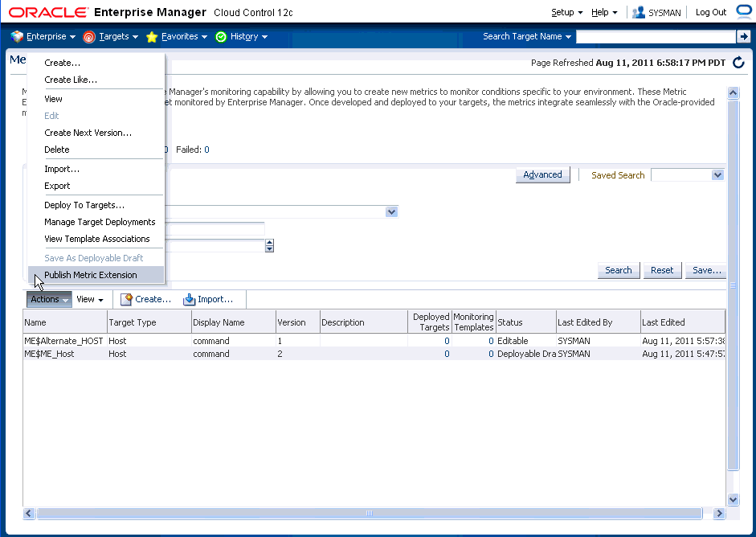The width and height of the screenshot is (756, 537).
Task: Click the search target go arrow
Action: tap(743, 36)
